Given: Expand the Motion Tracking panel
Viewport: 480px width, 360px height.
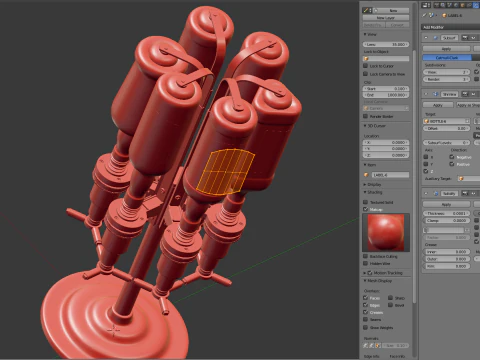Looking at the screenshot, I should pyautogui.click(x=365, y=273).
